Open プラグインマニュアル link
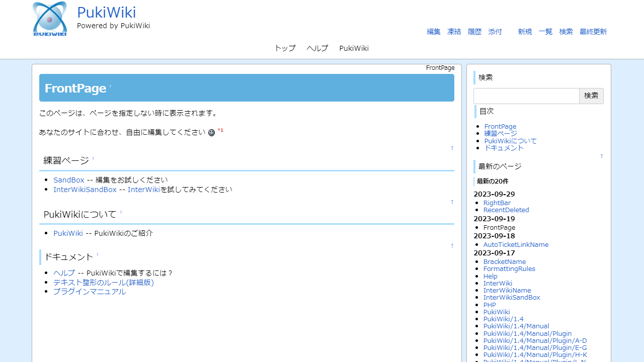 90,292
